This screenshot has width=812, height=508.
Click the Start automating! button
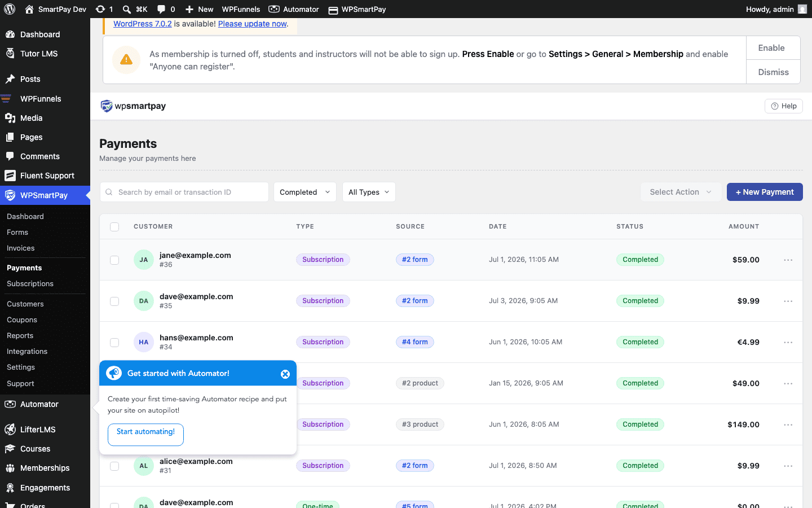coord(145,434)
